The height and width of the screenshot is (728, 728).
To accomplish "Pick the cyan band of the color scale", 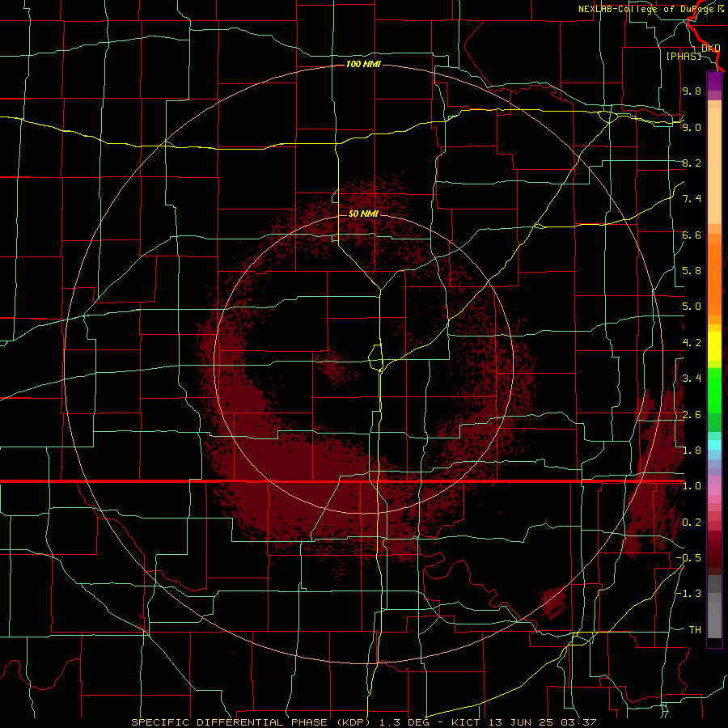I will pos(714,445).
